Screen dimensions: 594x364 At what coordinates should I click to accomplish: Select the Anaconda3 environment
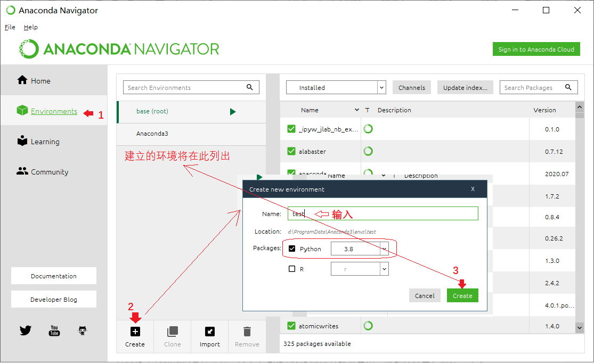point(191,134)
